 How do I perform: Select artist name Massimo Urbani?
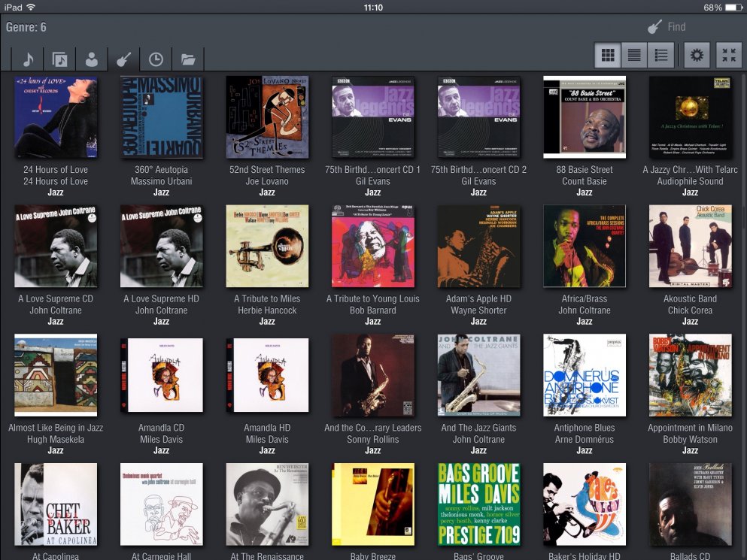coord(162,181)
